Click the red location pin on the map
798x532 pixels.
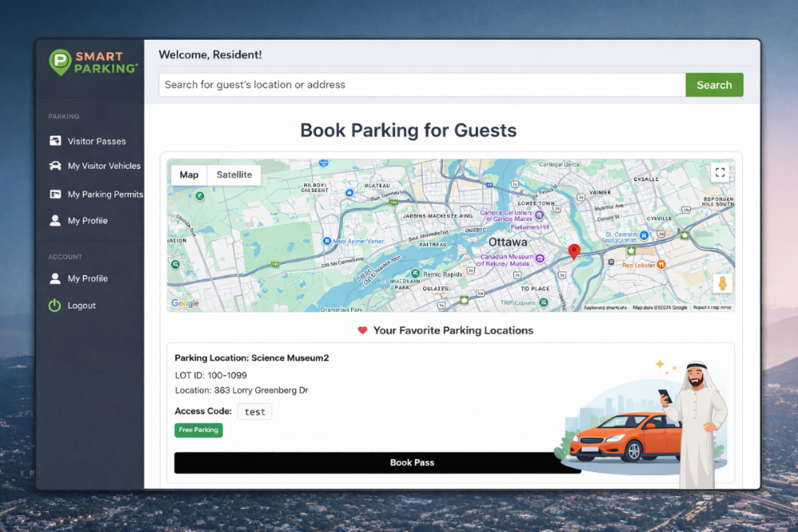coord(574,250)
